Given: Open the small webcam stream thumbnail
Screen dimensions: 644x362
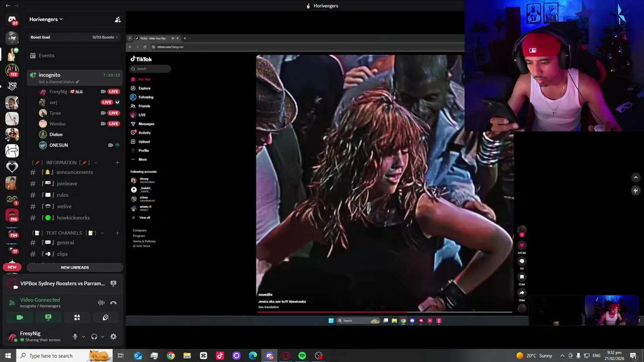Looking at the screenshot, I should [612, 310].
